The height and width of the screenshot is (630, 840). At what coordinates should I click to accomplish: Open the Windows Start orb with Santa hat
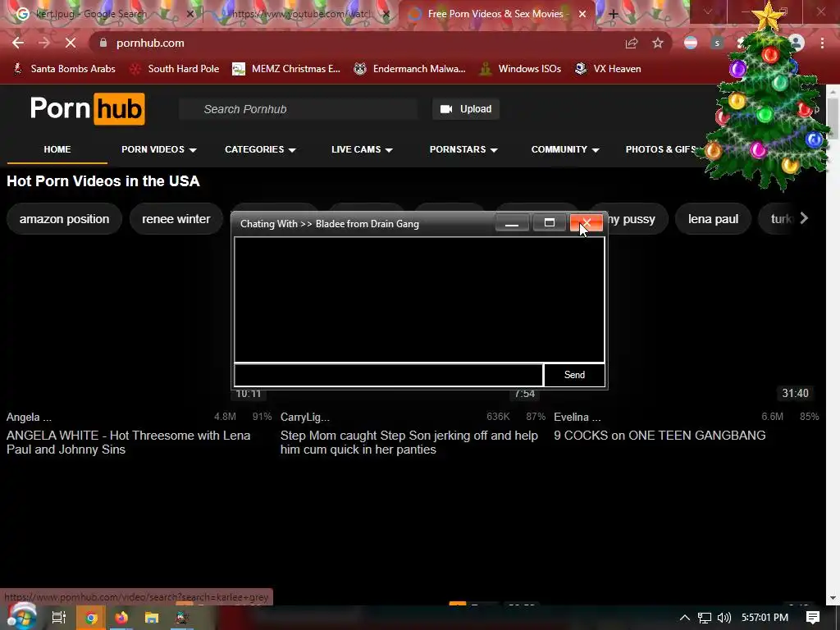21,617
